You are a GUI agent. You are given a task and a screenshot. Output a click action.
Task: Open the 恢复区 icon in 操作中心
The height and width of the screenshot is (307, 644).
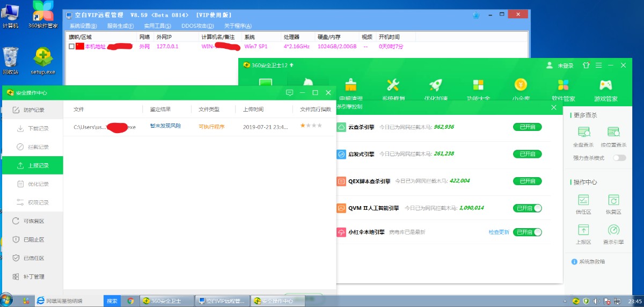point(613,200)
